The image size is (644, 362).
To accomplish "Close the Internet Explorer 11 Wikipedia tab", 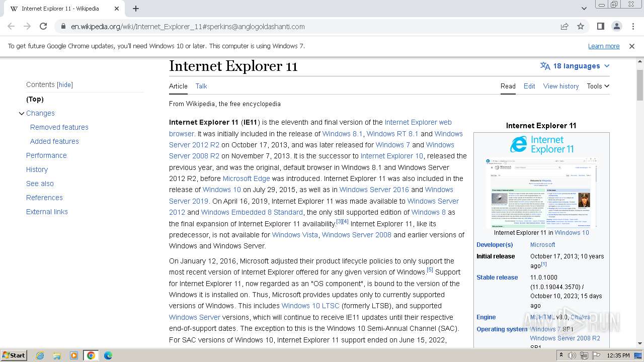I will click(117, 9).
